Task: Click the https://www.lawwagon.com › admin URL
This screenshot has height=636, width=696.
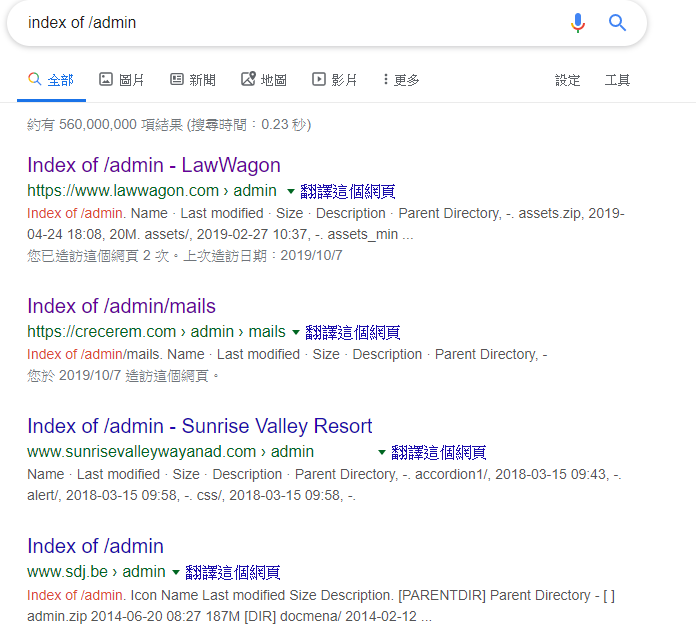Action: pos(152,191)
